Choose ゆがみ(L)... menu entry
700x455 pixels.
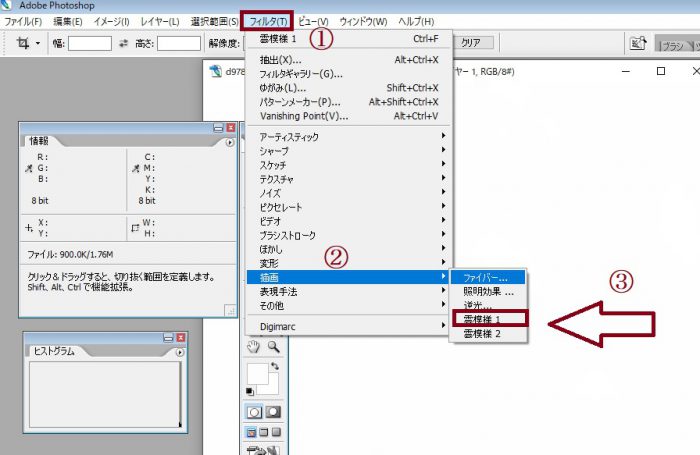[x=349, y=88]
